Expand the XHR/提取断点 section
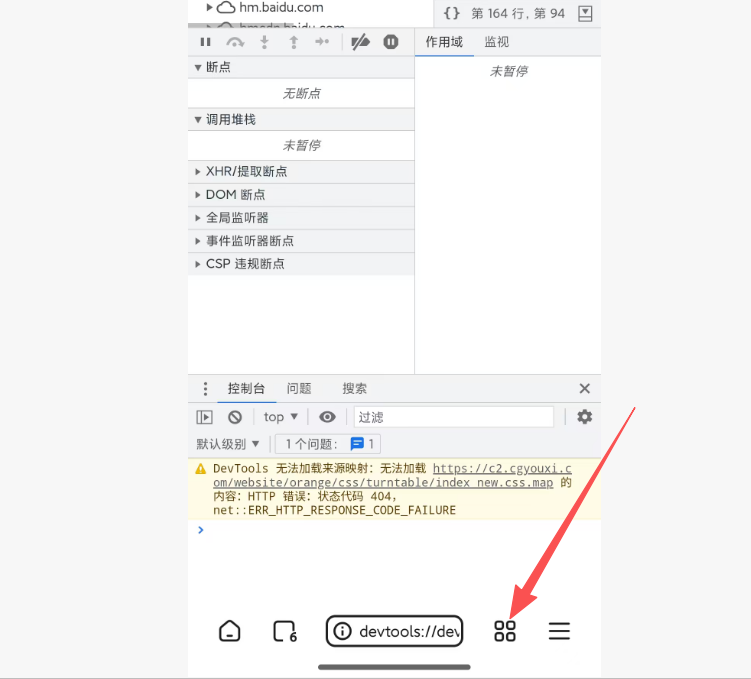 pos(246,172)
